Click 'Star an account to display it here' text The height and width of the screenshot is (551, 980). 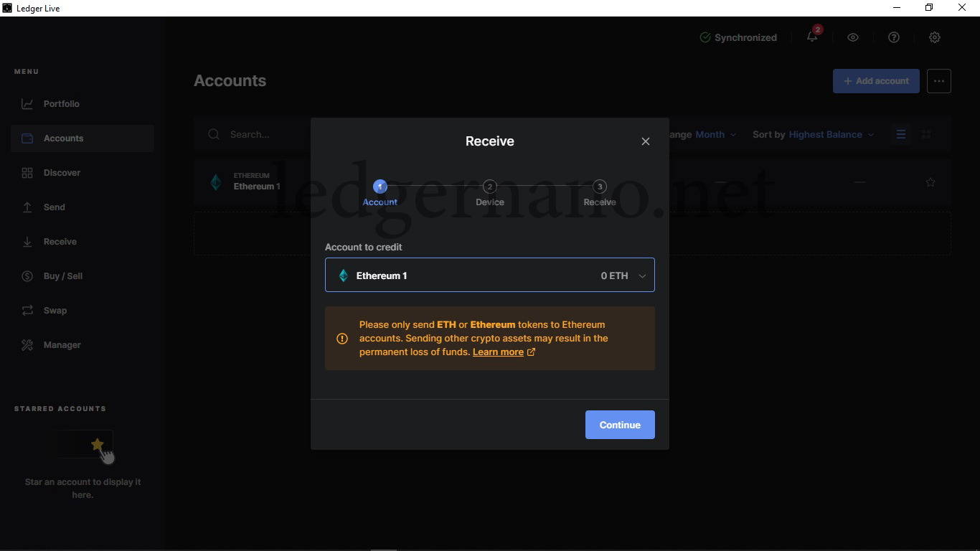[83, 489]
